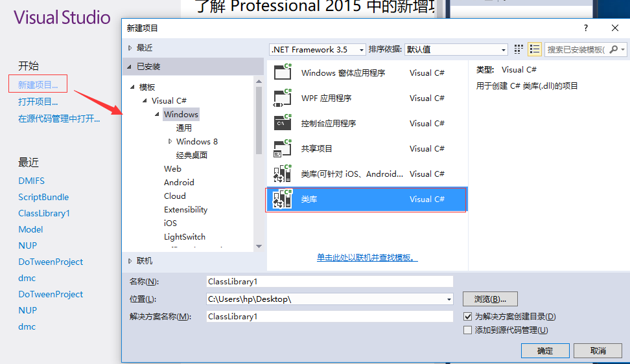Click the template tree scrollbar thumb
This screenshot has height=364, width=630.
coord(259,120)
